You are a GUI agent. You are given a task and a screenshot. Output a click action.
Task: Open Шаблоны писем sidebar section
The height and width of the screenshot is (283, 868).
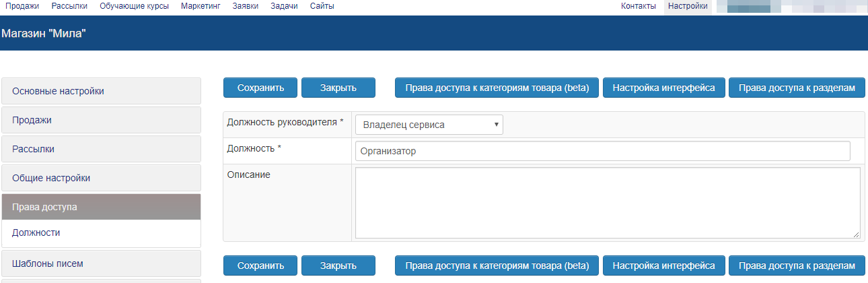click(102, 263)
